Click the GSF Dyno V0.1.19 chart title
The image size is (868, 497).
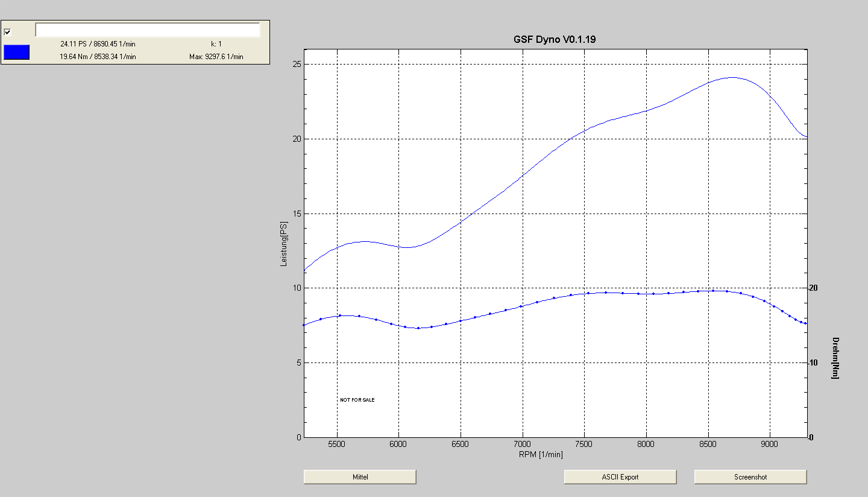tap(555, 40)
